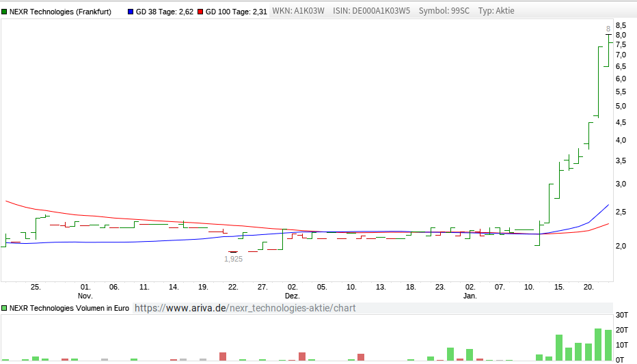Click the 8,5 price axis label

[x=621, y=25]
